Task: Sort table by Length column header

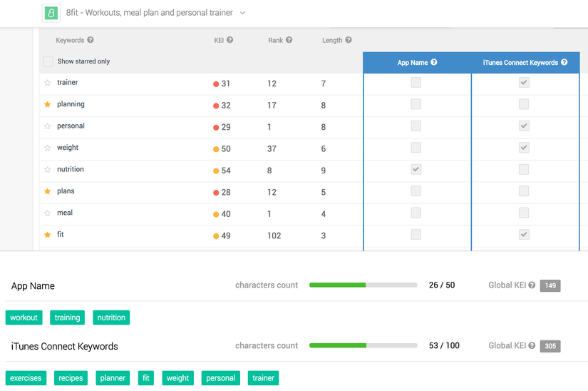Action: (331, 41)
